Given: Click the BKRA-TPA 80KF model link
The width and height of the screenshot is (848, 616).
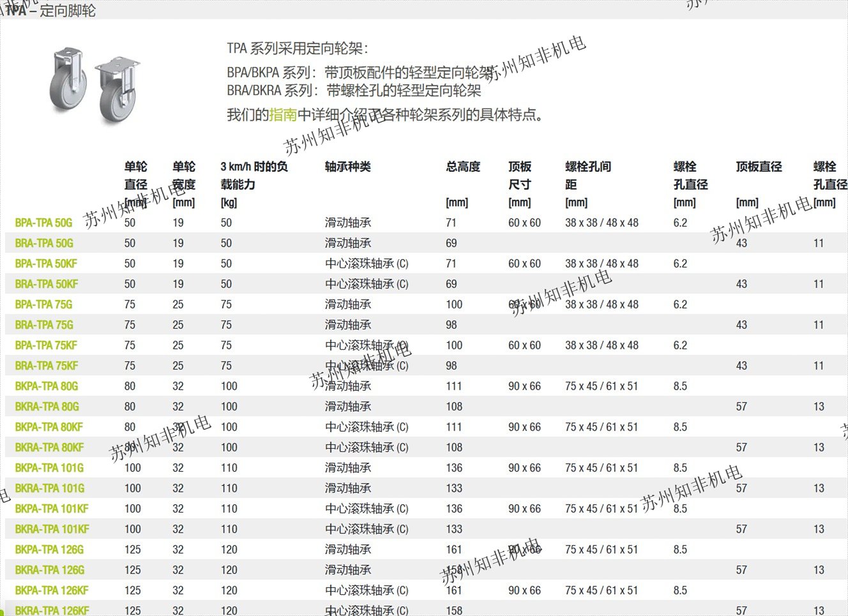Looking at the screenshot, I should coord(50,447).
